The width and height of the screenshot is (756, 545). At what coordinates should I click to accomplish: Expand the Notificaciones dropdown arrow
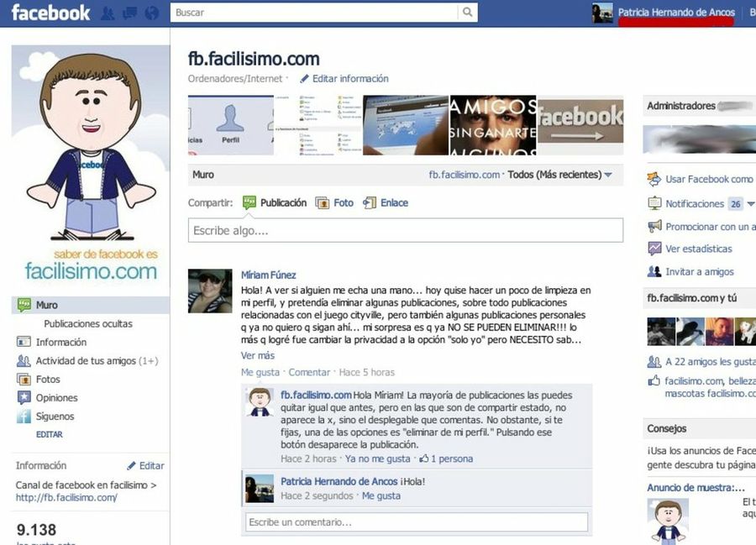tap(751, 204)
